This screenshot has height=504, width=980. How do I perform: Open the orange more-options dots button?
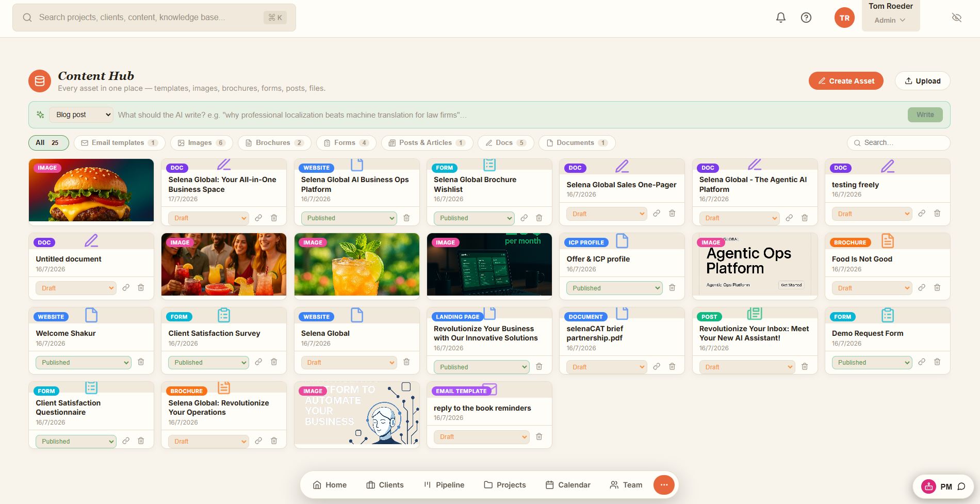[664, 485]
